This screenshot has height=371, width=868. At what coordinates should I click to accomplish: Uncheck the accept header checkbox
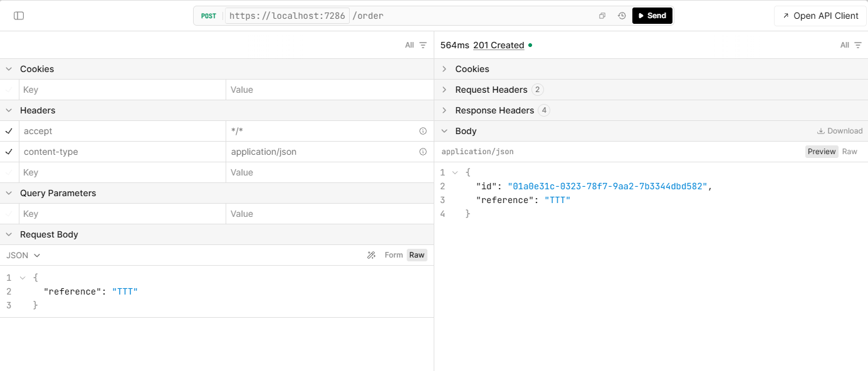(x=9, y=131)
